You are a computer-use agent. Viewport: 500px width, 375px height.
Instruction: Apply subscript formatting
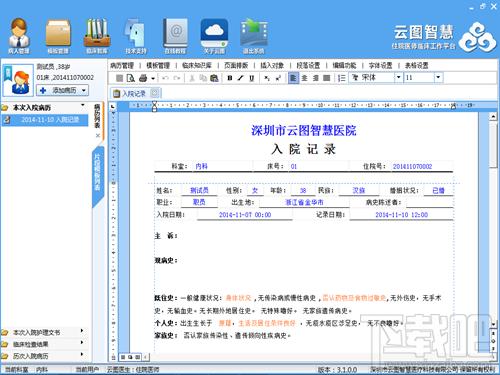point(267,78)
